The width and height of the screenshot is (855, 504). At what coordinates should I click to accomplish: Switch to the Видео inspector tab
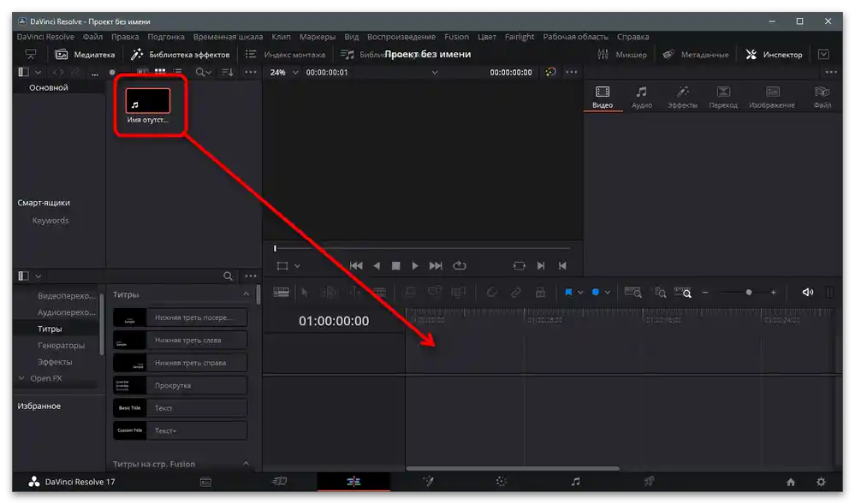tap(603, 97)
